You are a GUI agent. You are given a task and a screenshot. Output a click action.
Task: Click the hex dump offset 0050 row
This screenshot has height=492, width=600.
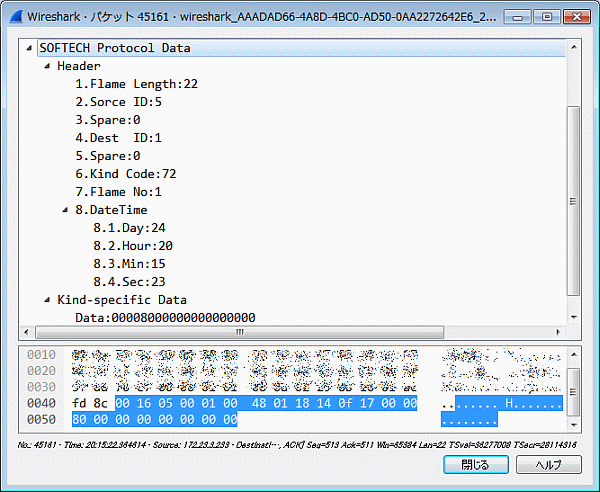pos(41,418)
